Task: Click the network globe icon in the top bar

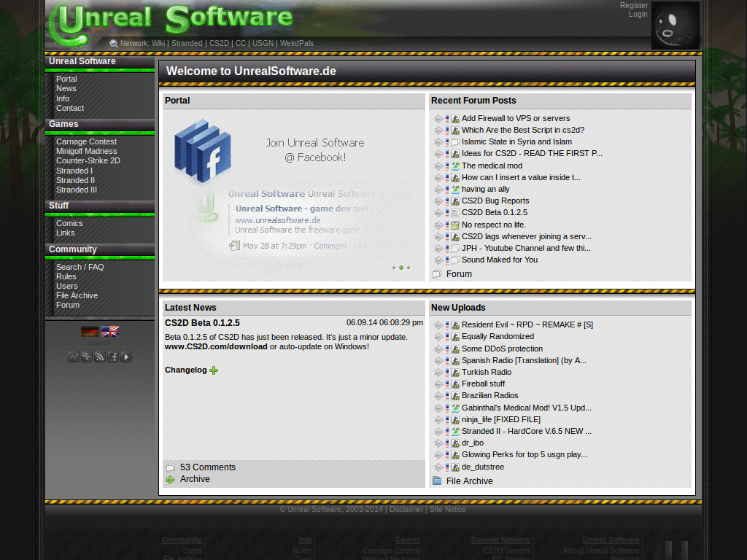Action: (x=114, y=43)
